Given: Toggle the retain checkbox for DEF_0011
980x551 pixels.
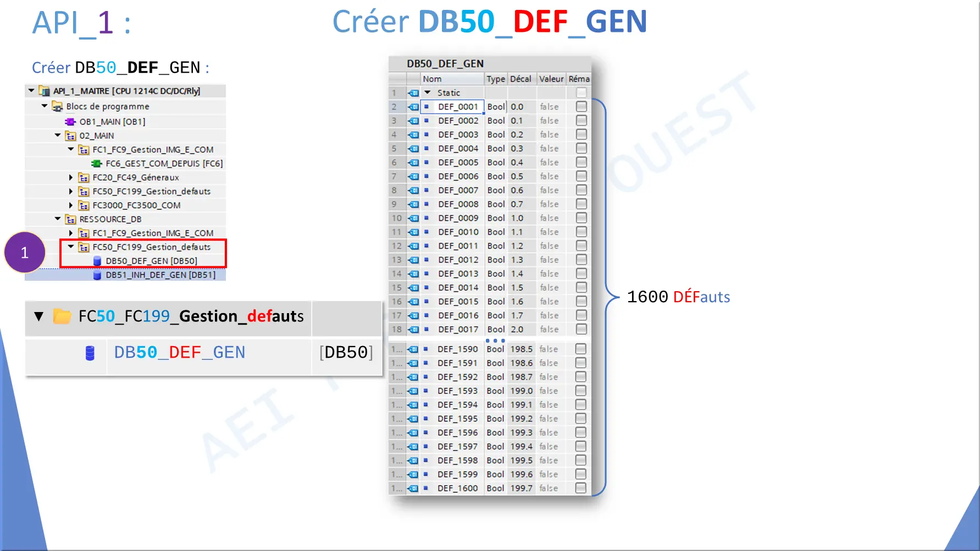Looking at the screenshot, I should pos(581,246).
